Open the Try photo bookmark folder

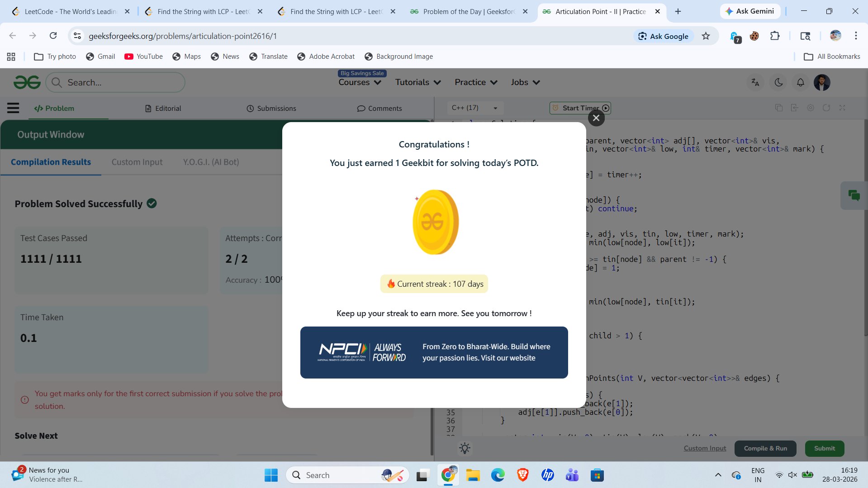[x=55, y=57]
